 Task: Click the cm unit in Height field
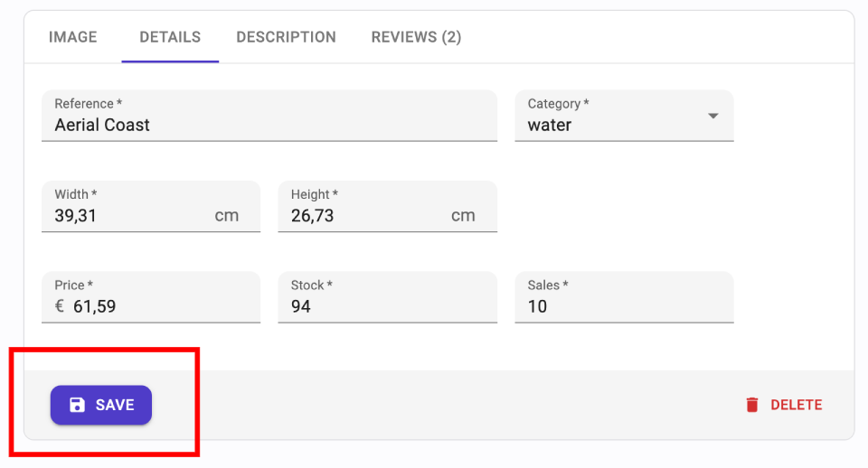463,216
